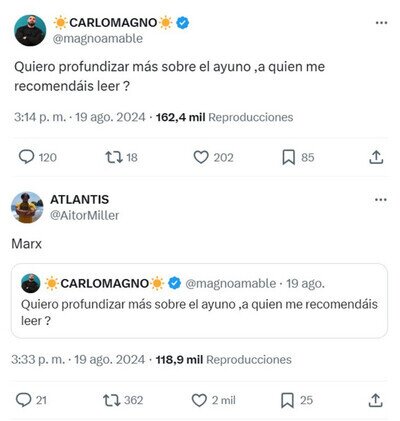Visit the @AitorMiller profile handle
Viewport: 400px width, 421px height.
[84, 215]
